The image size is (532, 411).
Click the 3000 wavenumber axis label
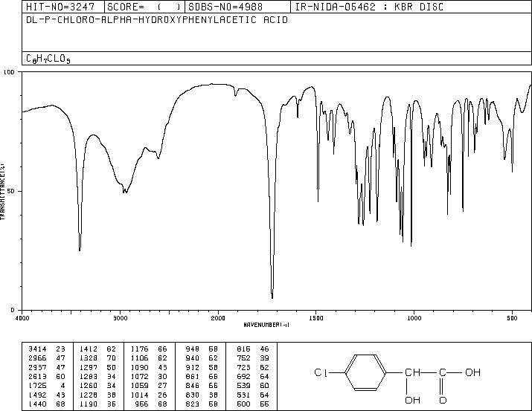tap(120, 318)
